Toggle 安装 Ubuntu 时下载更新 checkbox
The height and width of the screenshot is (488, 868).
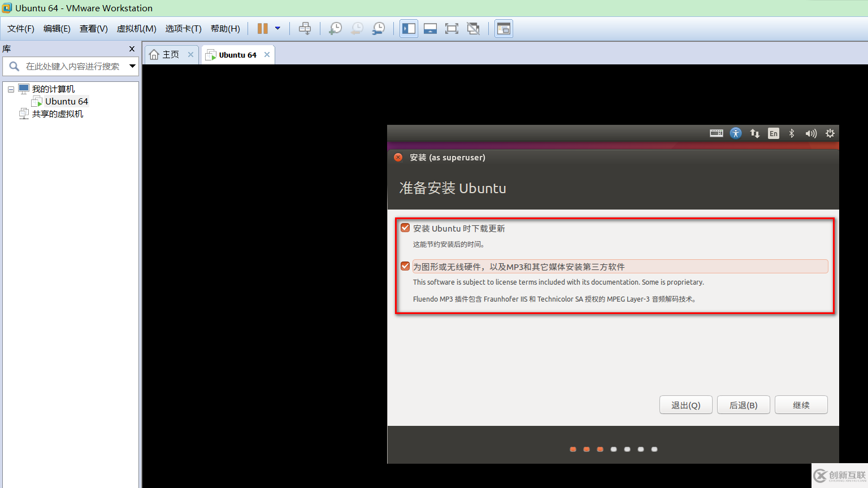pos(405,228)
